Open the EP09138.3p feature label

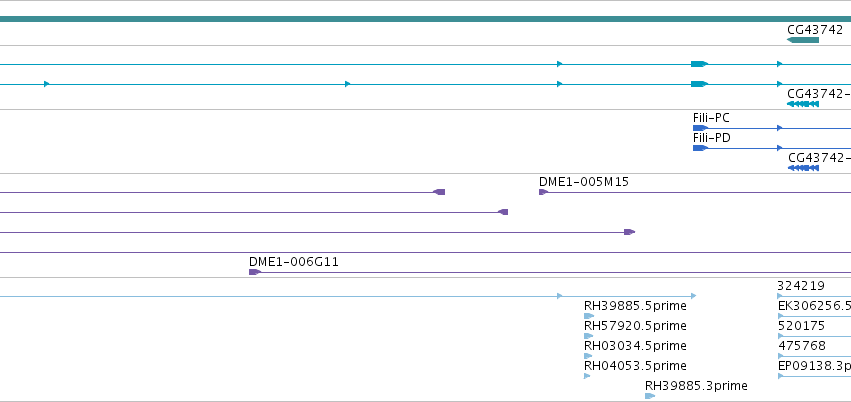814,366
